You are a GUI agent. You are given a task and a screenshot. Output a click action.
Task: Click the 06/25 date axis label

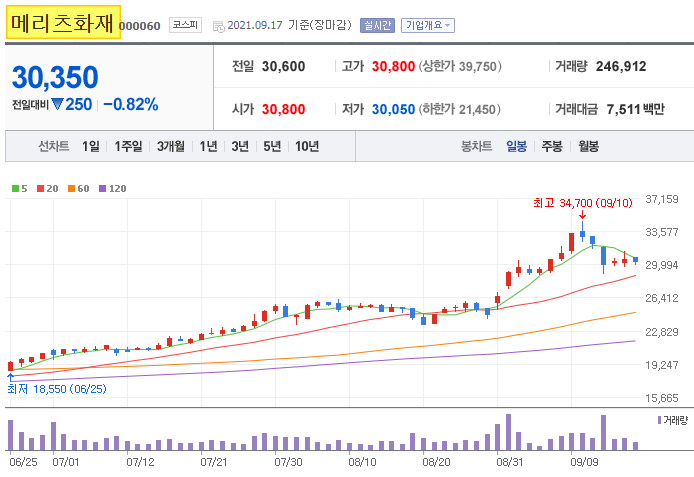click(x=23, y=462)
